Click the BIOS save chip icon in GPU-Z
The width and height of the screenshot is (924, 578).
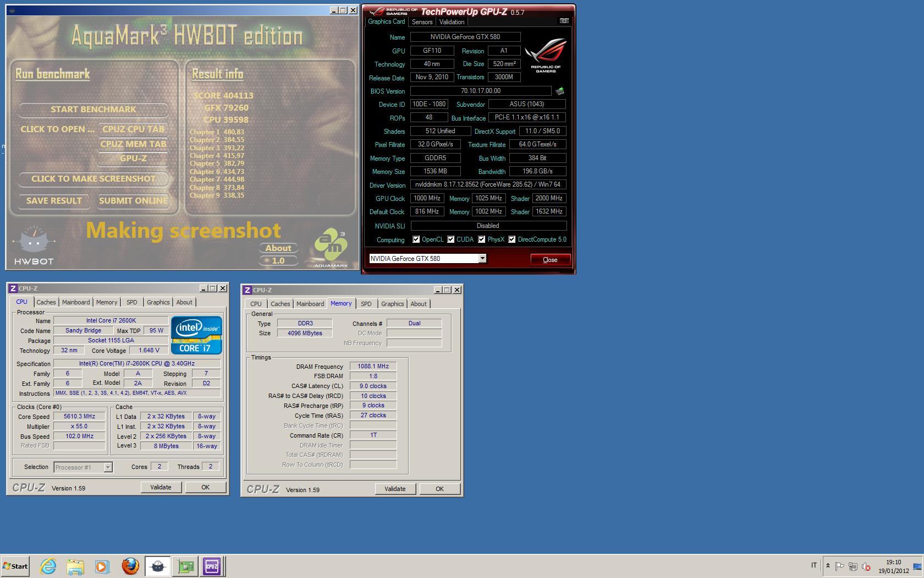559,91
